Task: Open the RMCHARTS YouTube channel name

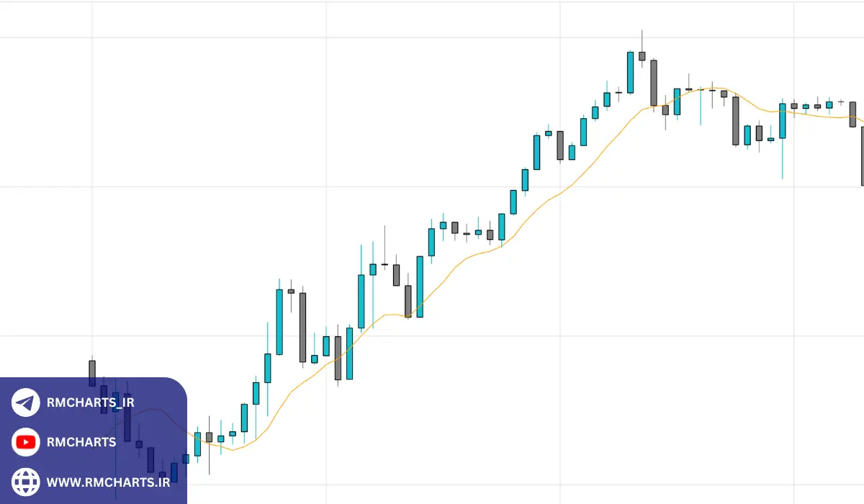Action: 81,442
